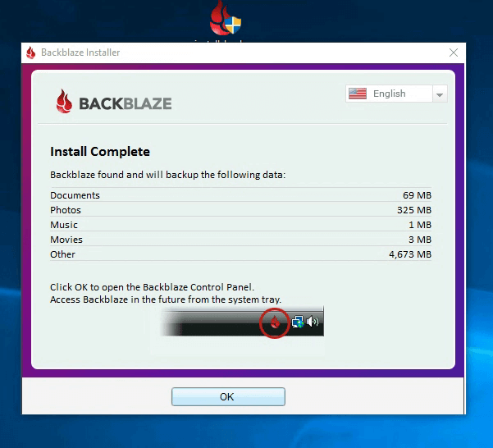
Task: Select the Photos row label
Action: pyautogui.click(x=66, y=210)
